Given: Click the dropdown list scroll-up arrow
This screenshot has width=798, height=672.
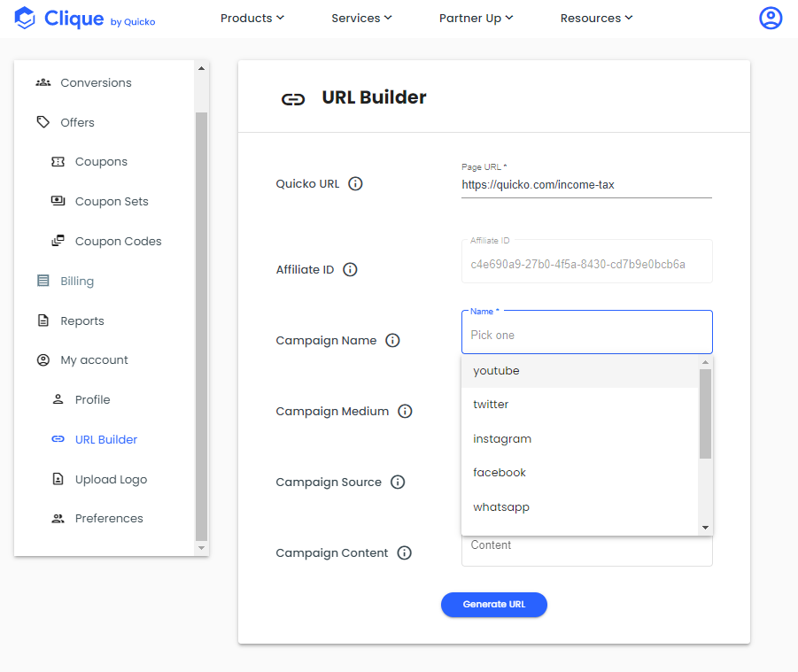Looking at the screenshot, I should point(705,362).
